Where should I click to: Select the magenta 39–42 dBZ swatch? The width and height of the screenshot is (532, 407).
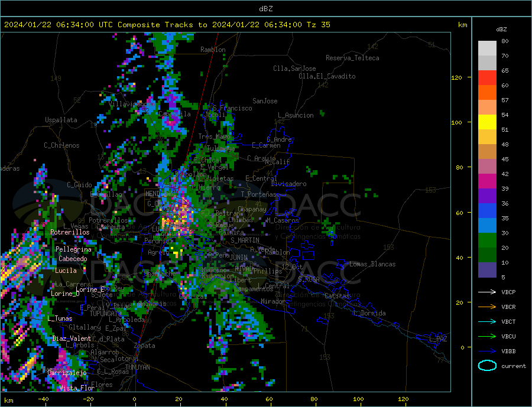click(487, 181)
